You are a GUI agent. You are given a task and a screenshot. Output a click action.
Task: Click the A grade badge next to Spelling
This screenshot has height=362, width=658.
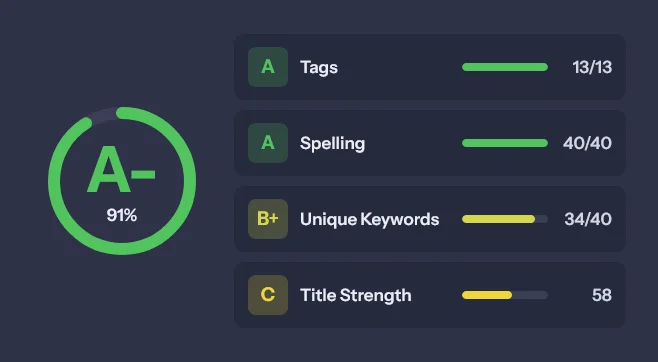(268, 143)
